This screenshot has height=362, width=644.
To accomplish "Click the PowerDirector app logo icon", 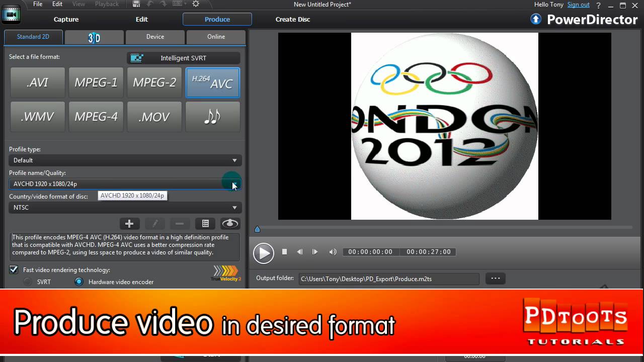I will pyautogui.click(x=11, y=15).
